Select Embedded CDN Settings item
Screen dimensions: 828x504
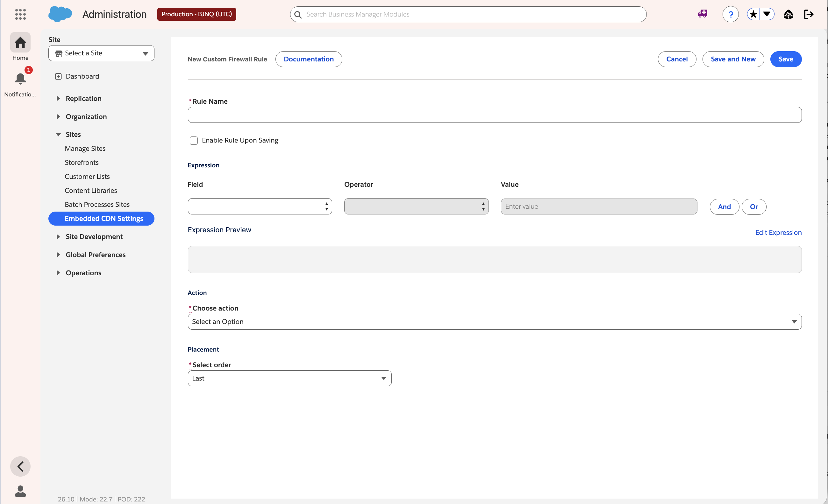[102, 219]
